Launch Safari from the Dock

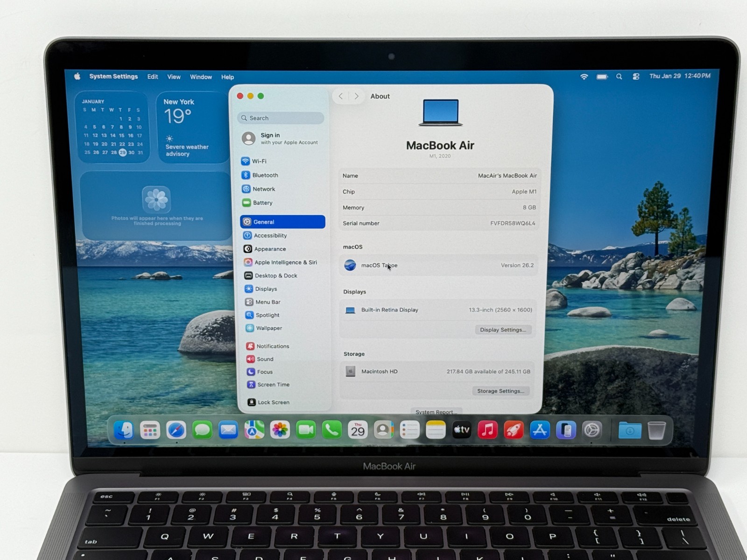(x=176, y=430)
